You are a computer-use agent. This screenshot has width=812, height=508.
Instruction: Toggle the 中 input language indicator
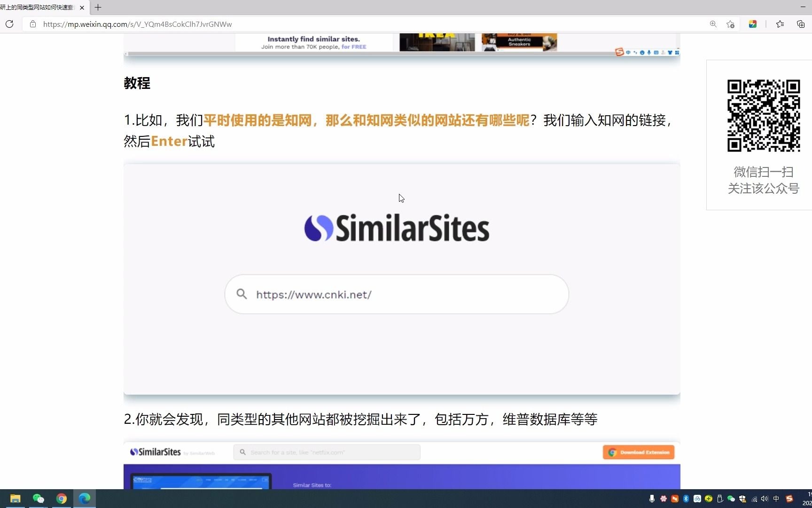776,499
